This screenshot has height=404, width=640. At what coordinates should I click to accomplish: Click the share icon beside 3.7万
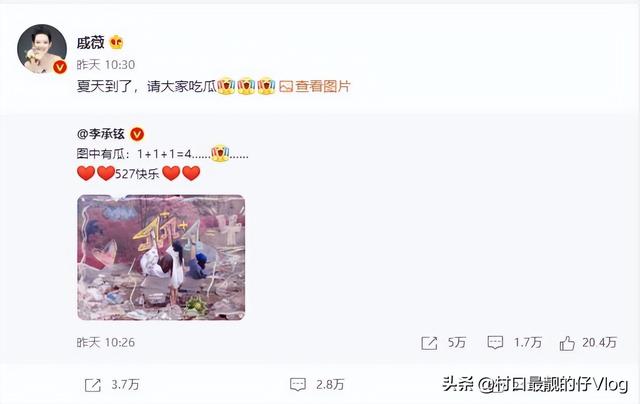tap(93, 385)
